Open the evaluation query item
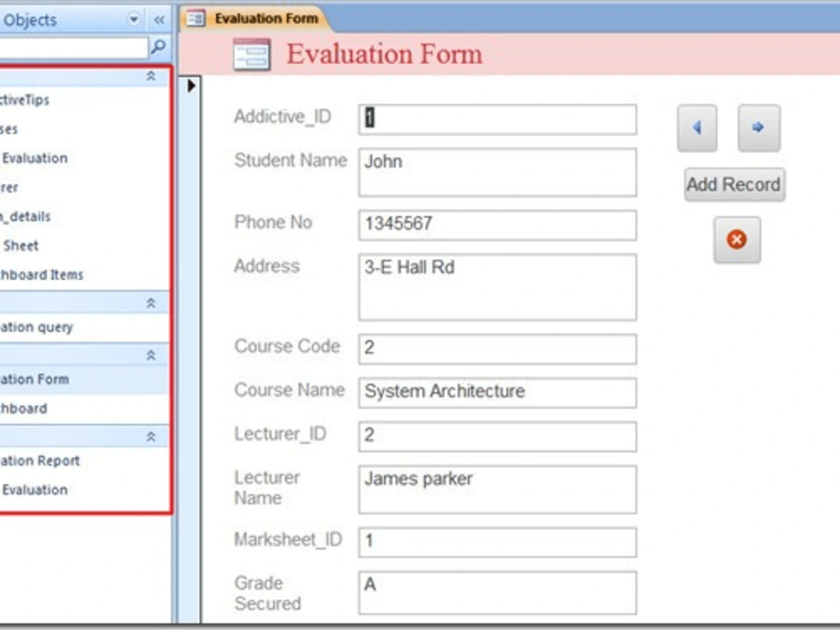 (x=84, y=328)
